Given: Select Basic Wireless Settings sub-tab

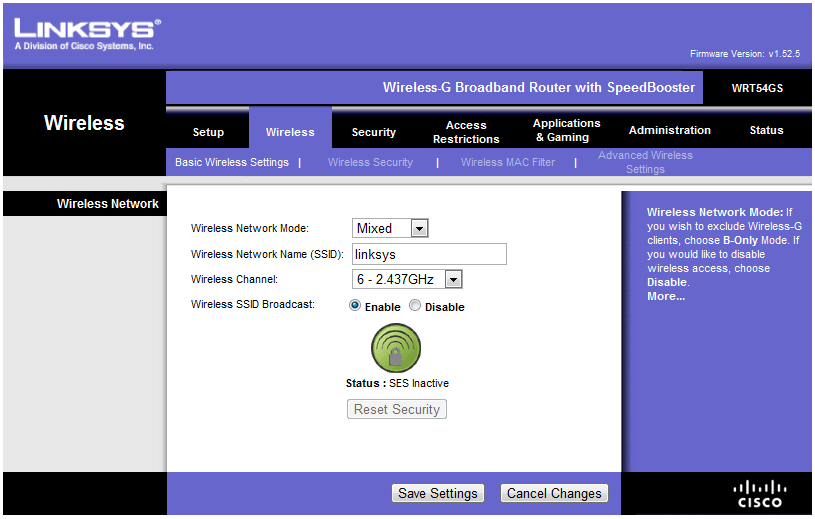Looking at the screenshot, I should [x=231, y=162].
